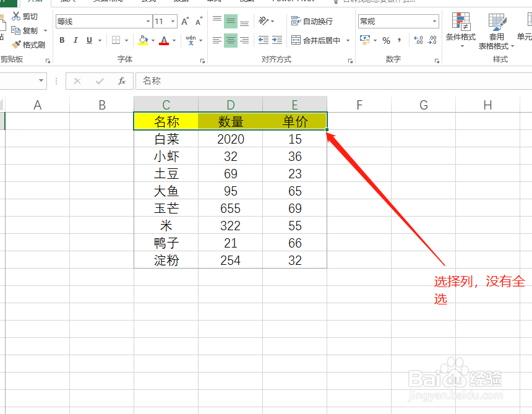Increase font size icon

pyautogui.click(x=185, y=22)
